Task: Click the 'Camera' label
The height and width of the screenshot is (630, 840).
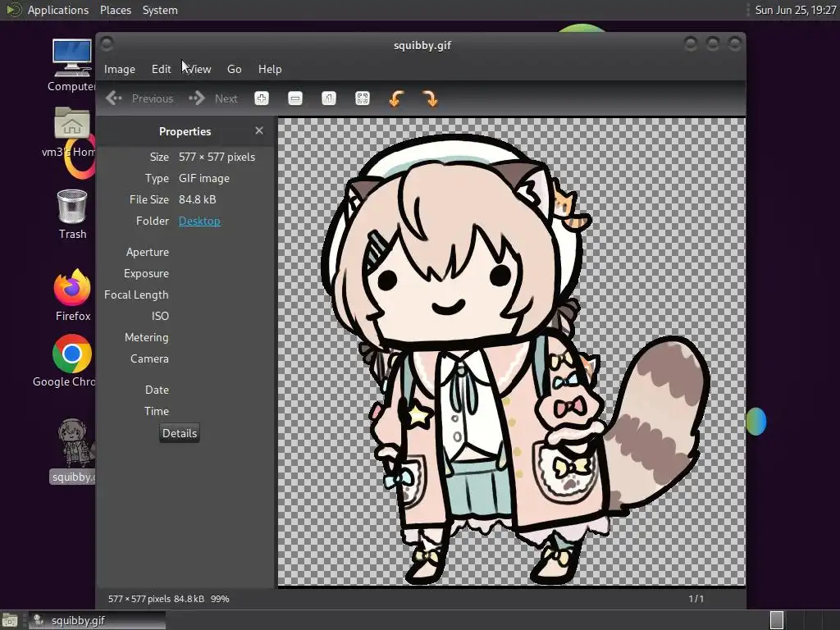Action: coord(149,359)
